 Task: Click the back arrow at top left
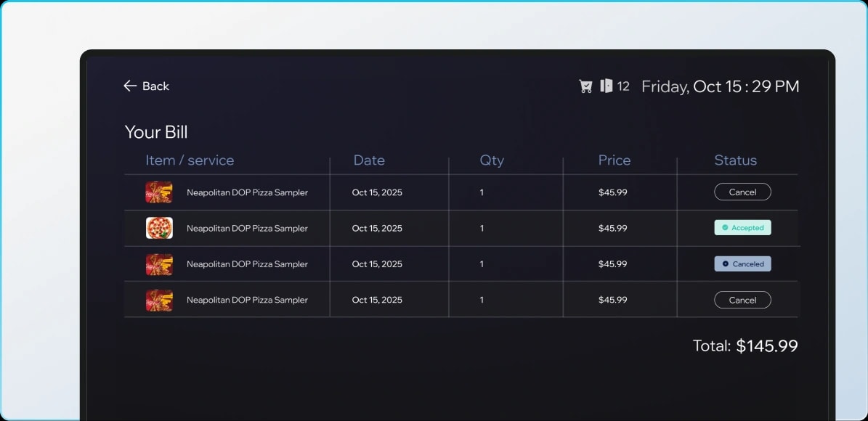pos(129,86)
